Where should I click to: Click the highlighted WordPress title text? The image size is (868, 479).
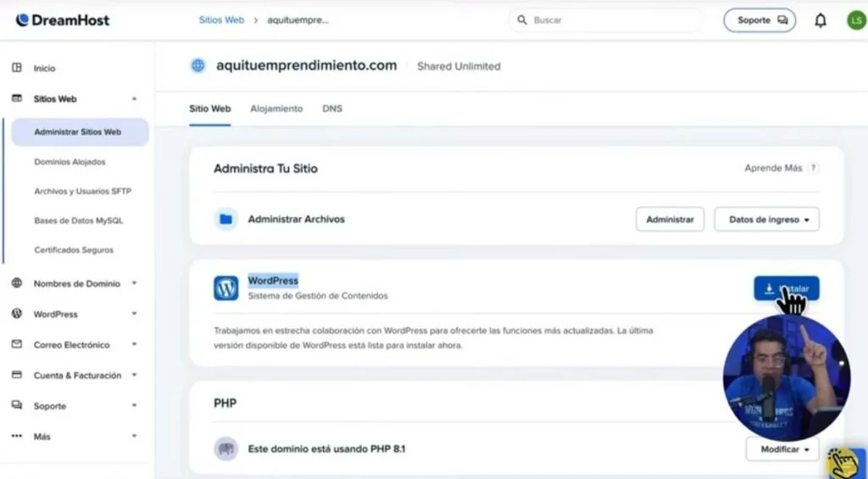(273, 281)
